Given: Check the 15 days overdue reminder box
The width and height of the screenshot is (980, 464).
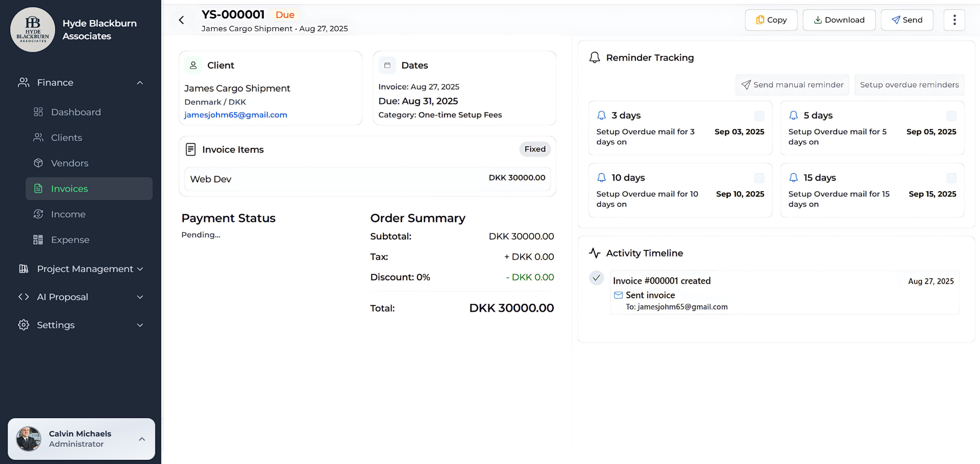Looking at the screenshot, I should pos(951,178).
